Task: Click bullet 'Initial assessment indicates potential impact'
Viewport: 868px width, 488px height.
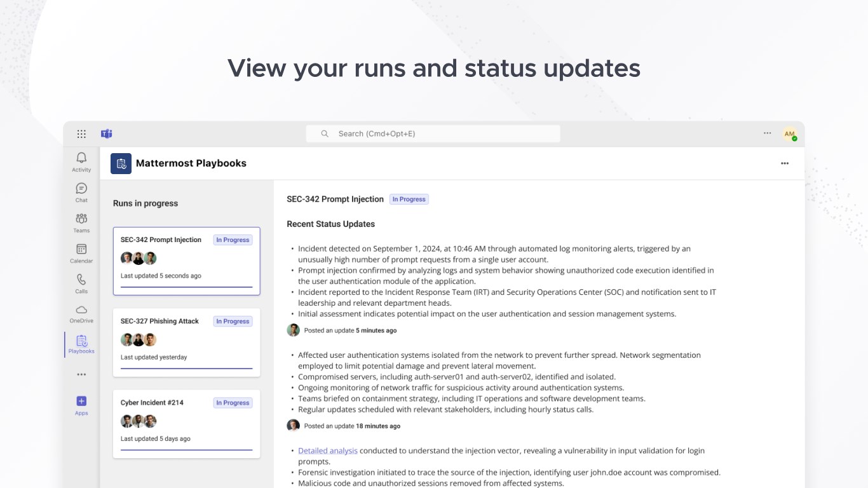Action: pyautogui.click(x=487, y=314)
